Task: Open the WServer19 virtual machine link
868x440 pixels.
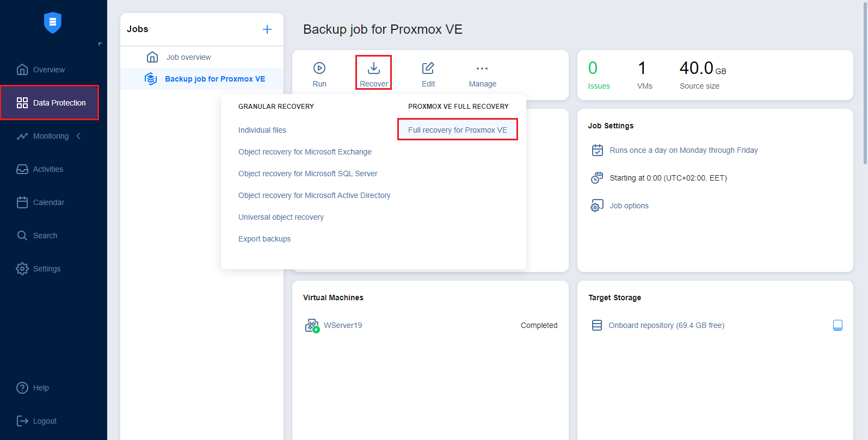Action: coord(343,325)
